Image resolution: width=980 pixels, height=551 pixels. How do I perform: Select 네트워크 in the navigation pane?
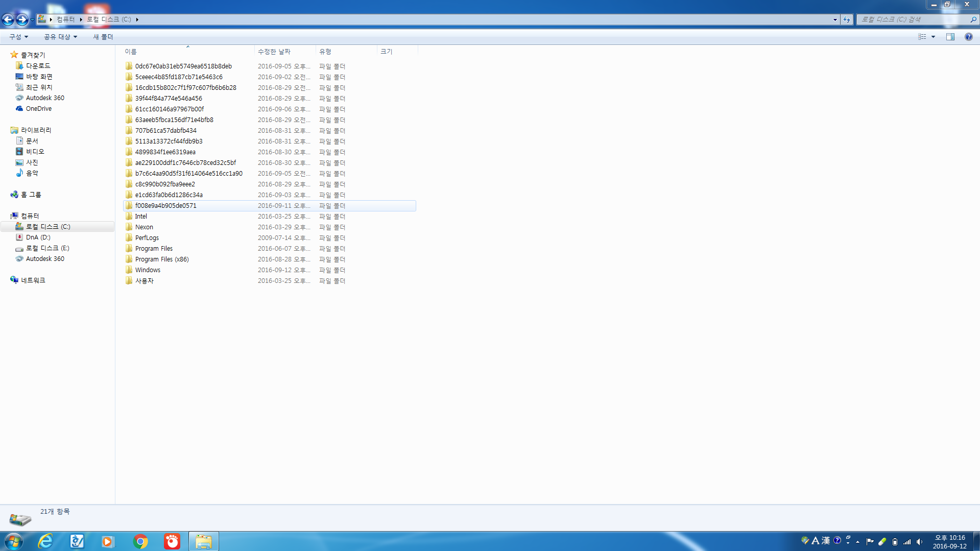click(x=33, y=280)
